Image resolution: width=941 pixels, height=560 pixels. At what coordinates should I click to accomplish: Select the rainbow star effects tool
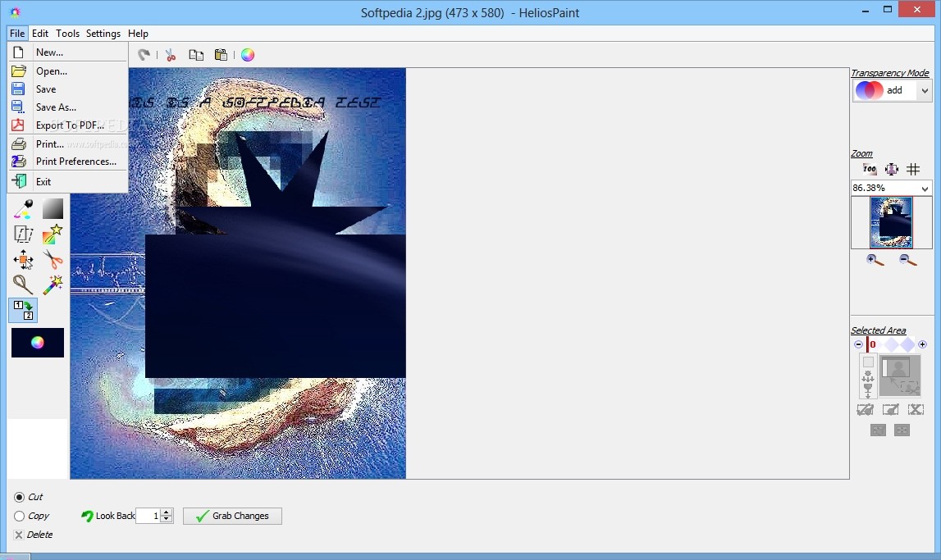pyautogui.click(x=53, y=234)
